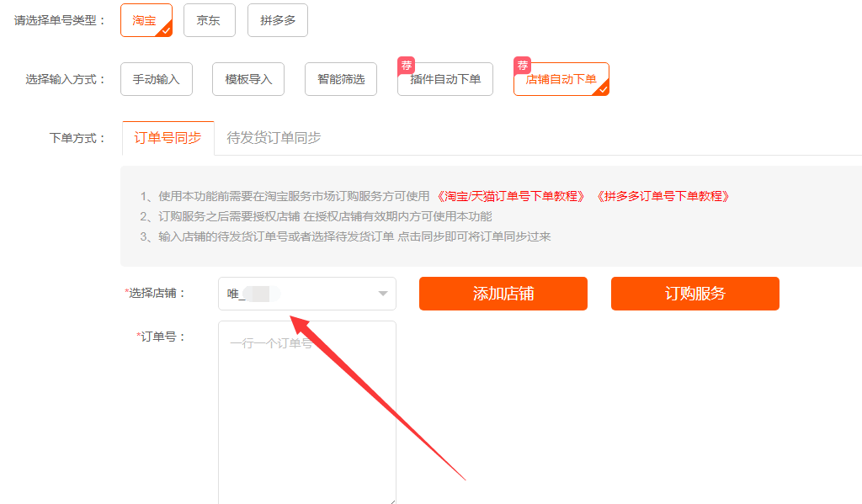Click instruction line 2 about 授权店铺
This screenshot has width=862, height=504.
click(317, 216)
